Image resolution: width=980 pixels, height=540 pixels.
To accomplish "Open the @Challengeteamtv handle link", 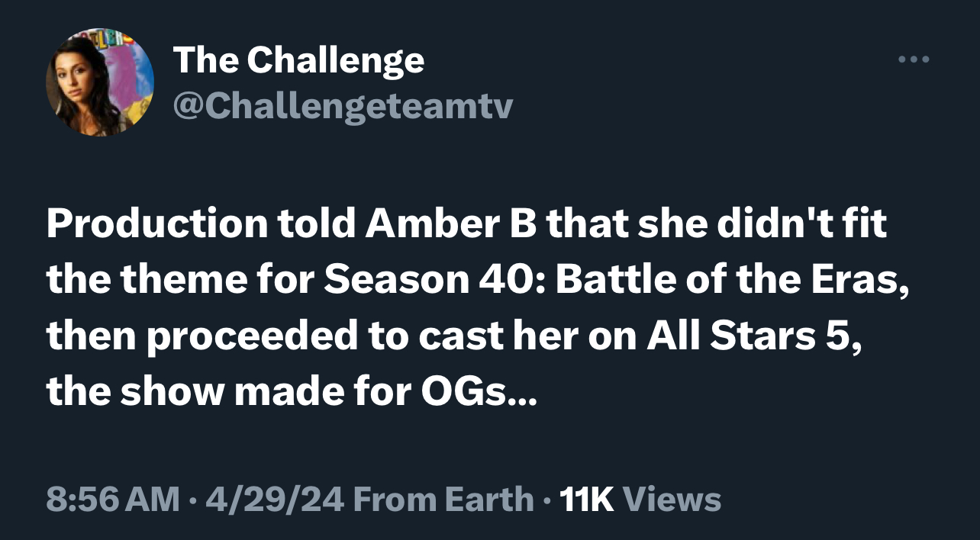I will [x=343, y=107].
